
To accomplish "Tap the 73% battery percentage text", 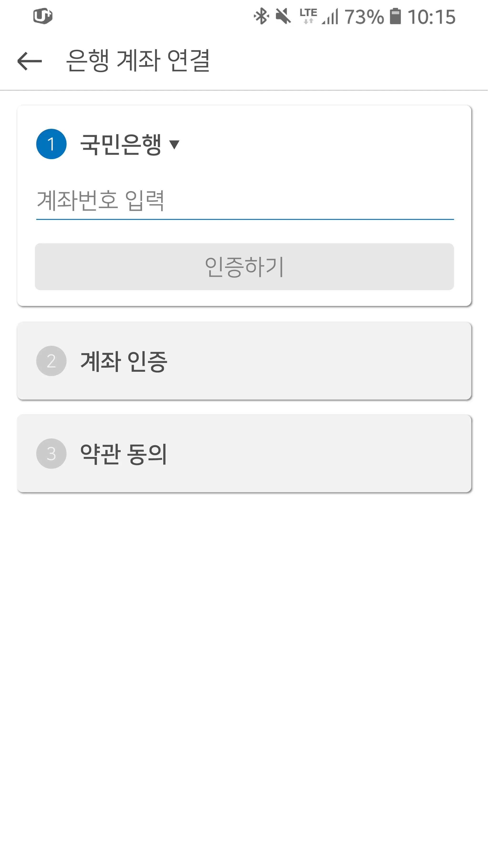I will tap(364, 17).
